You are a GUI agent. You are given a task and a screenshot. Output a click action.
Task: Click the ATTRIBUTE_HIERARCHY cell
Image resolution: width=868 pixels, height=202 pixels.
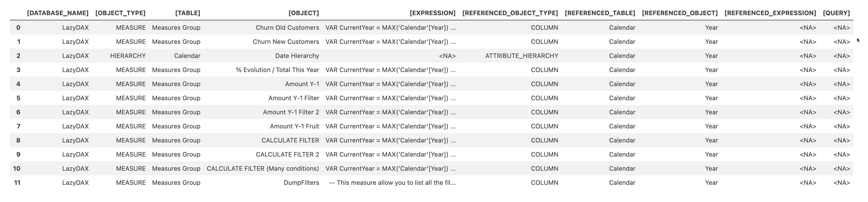(x=521, y=56)
